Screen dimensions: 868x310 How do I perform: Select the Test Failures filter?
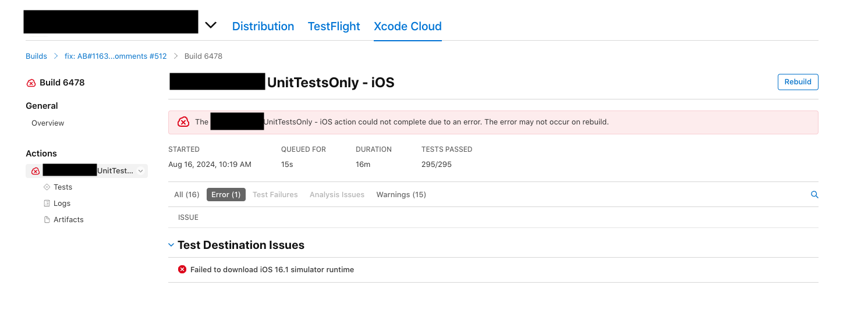click(x=275, y=195)
